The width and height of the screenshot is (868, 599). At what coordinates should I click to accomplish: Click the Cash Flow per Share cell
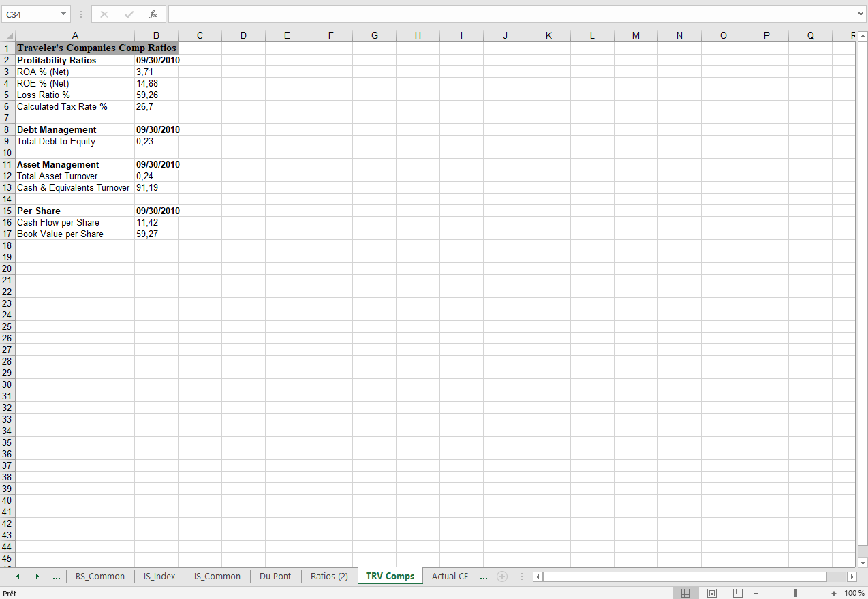point(75,222)
